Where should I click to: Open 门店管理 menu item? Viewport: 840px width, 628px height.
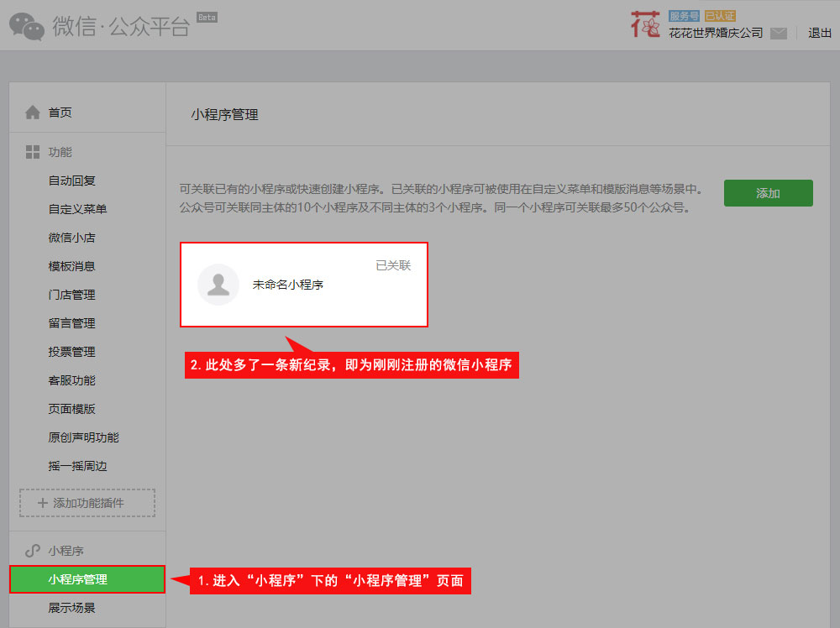click(x=72, y=295)
